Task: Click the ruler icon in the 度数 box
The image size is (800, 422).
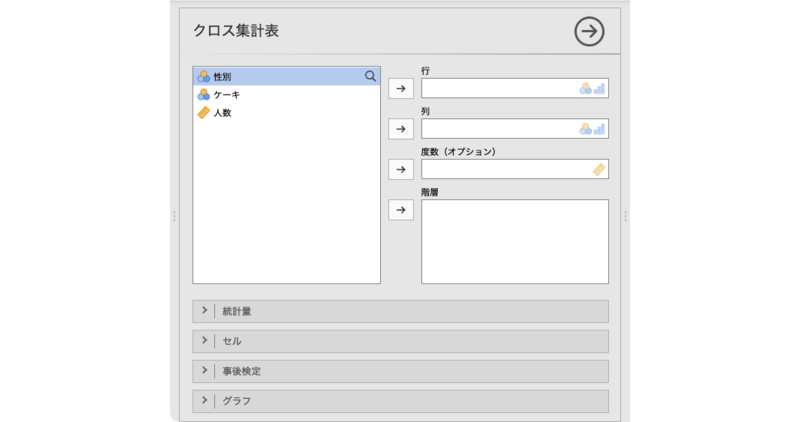Action: point(599,170)
